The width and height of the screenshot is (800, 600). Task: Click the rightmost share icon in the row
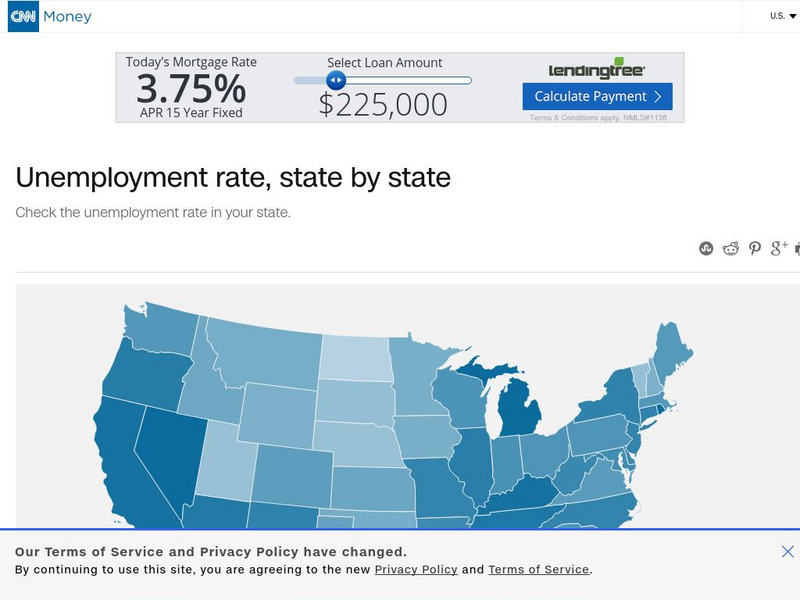(x=797, y=248)
